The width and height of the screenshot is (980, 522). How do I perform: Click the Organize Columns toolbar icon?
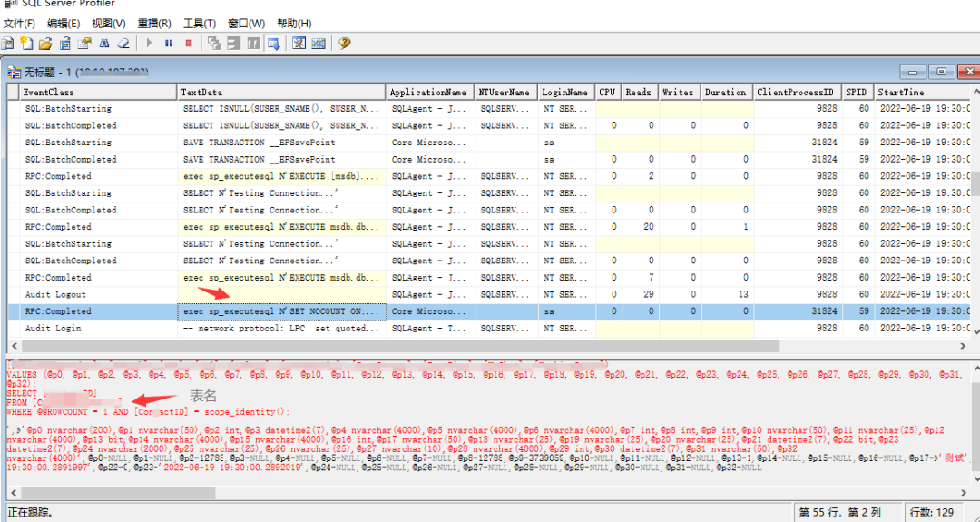pyautogui.click(x=214, y=44)
